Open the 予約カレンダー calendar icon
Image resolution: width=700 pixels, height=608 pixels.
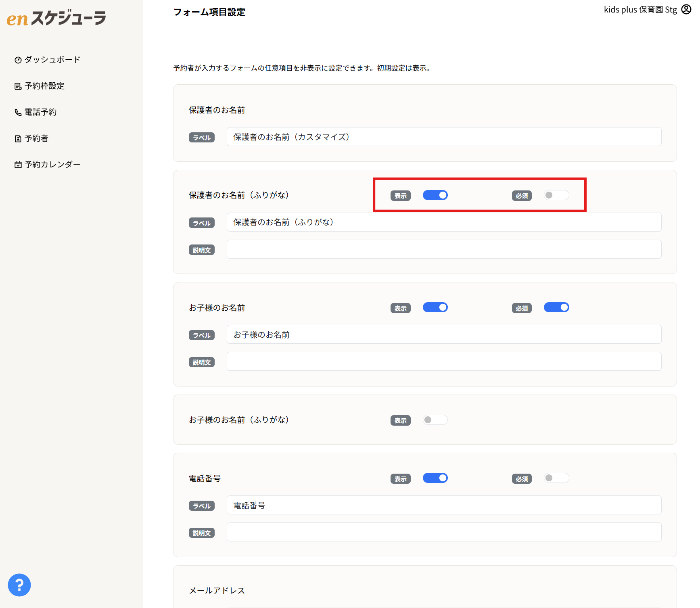point(18,164)
